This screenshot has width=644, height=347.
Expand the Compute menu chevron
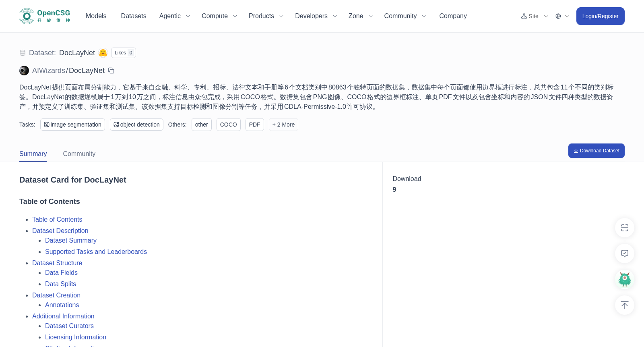pos(235,16)
